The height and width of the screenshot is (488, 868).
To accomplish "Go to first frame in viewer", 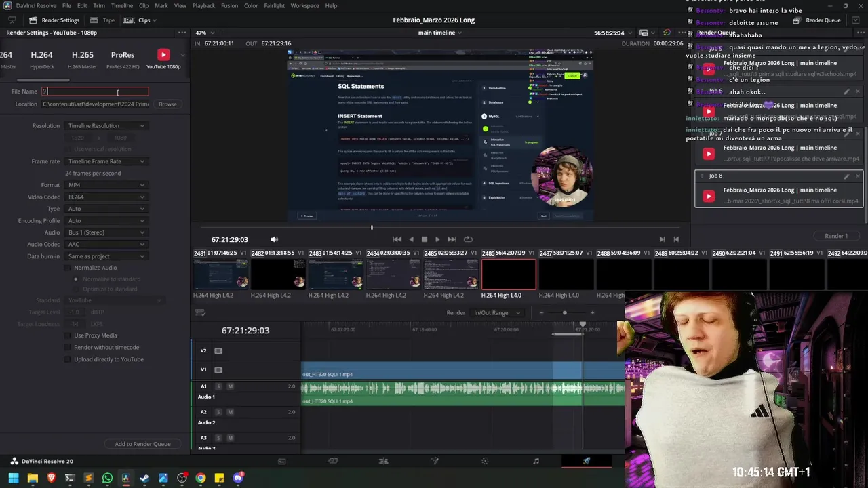I will (x=397, y=239).
